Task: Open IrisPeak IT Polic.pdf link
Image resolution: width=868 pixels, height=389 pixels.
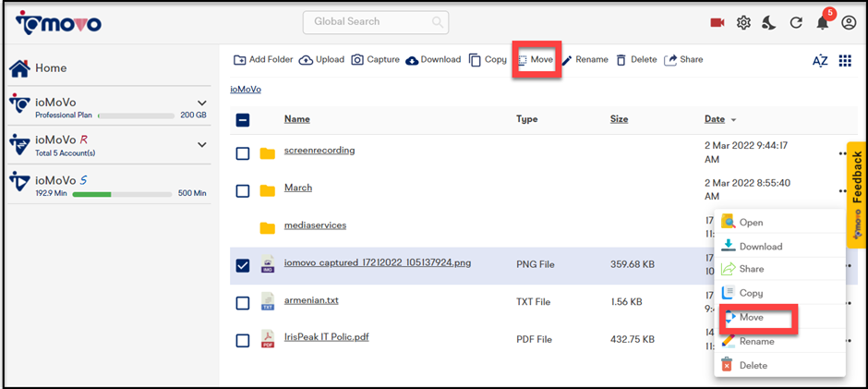Action: [327, 337]
